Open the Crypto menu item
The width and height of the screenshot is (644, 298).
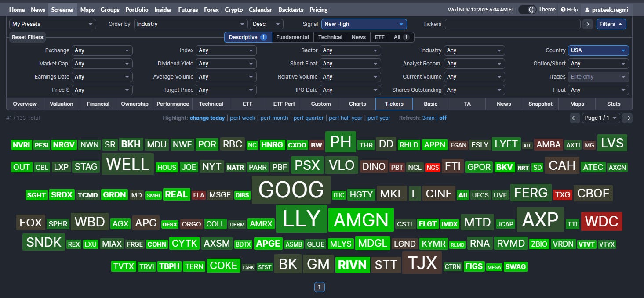[x=234, y=10]
